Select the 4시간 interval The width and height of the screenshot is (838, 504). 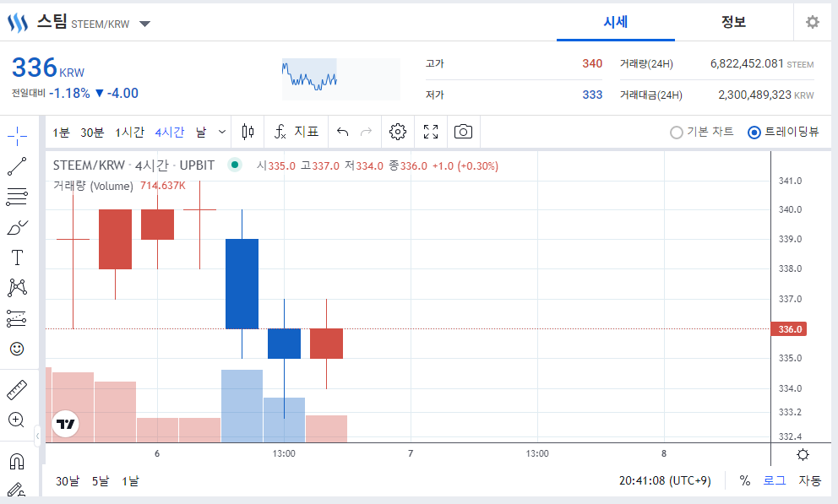170,132
